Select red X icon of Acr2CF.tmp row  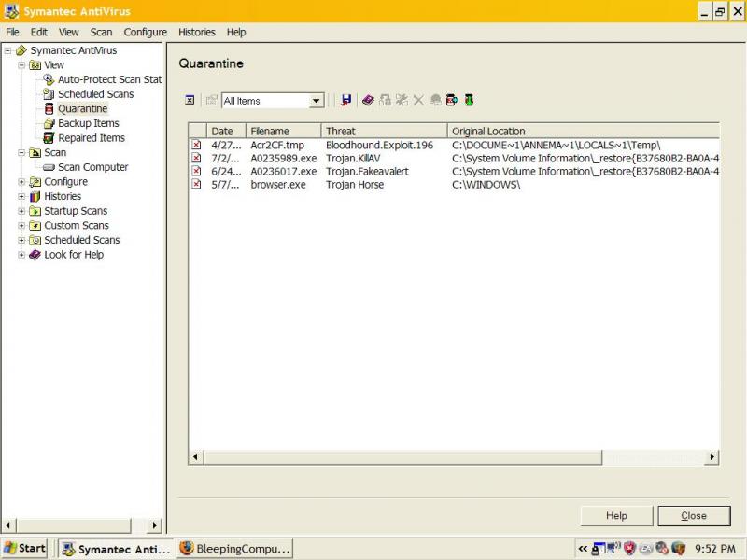pos(196,145)
